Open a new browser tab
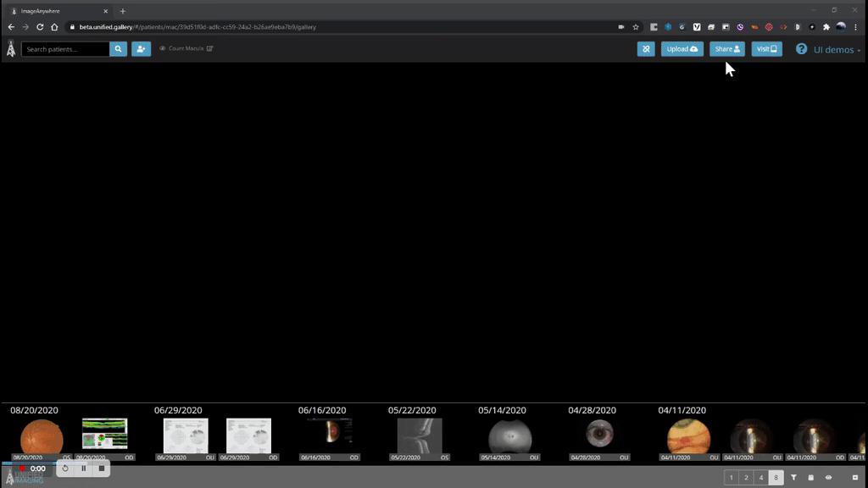 pyautogui.click(x=123, y=11)
